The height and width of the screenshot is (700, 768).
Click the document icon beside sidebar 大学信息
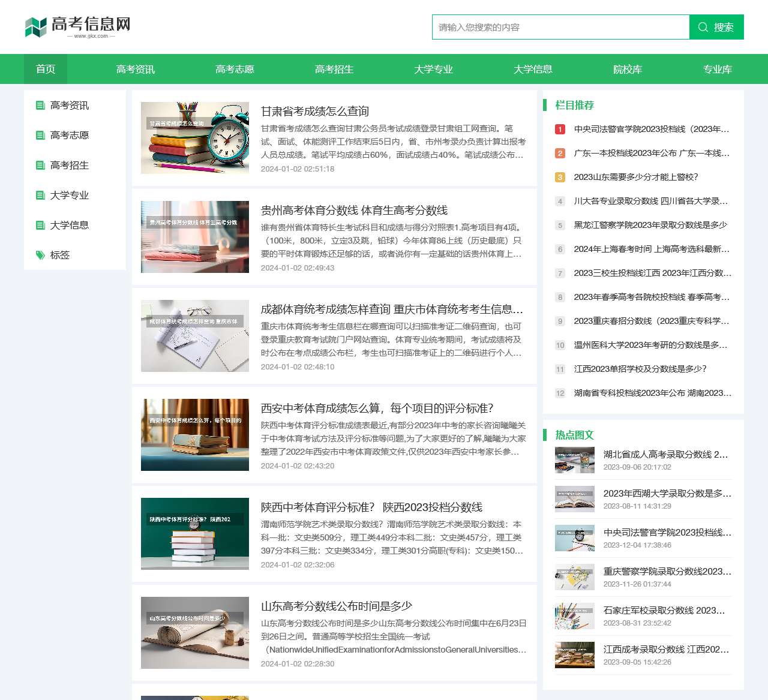[x=40, y=226]
